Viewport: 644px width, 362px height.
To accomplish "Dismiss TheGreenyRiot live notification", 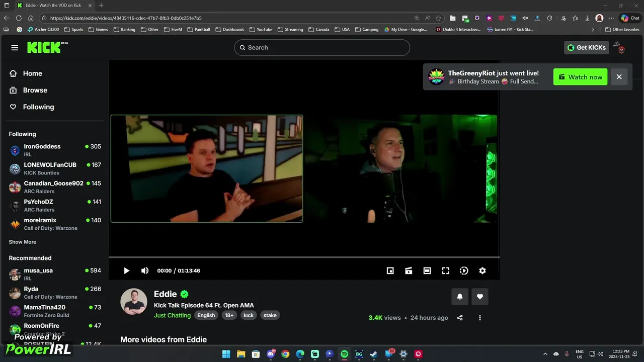I will [619, 77].
